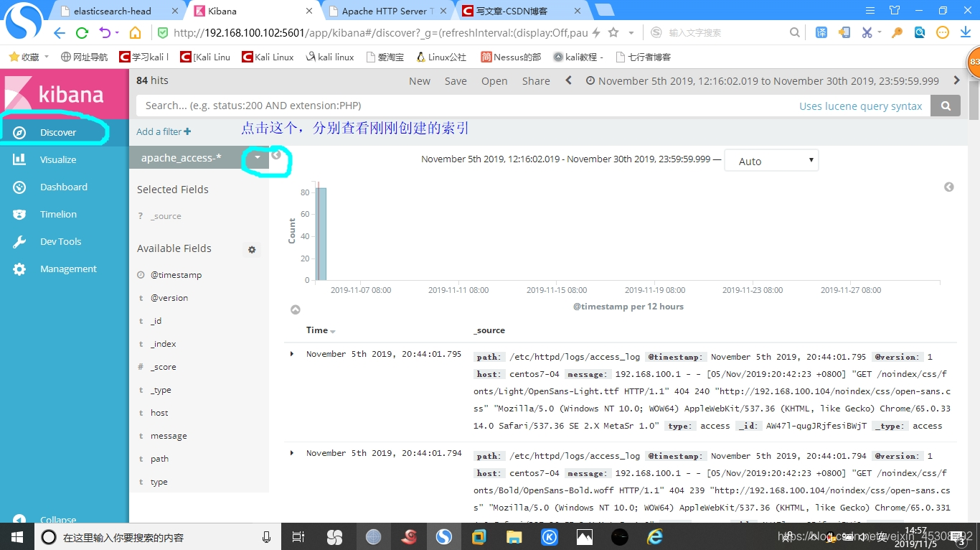Open Dev Tools from the sidebar

tap(60, 241)
